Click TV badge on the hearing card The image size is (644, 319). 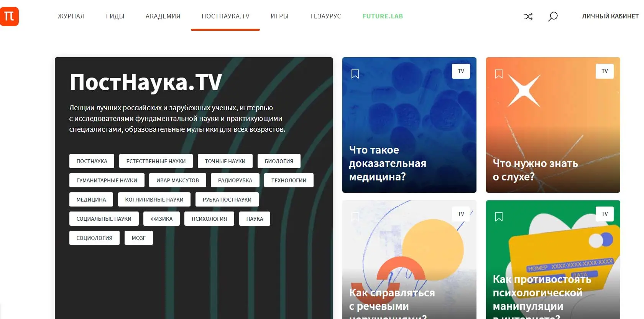[x=605, y=71]
